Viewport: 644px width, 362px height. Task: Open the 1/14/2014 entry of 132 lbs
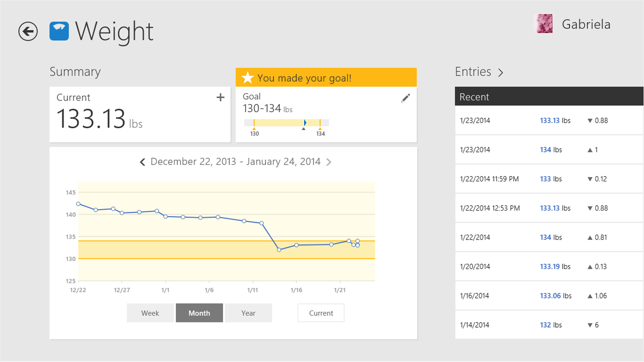(x=549, y=325)
